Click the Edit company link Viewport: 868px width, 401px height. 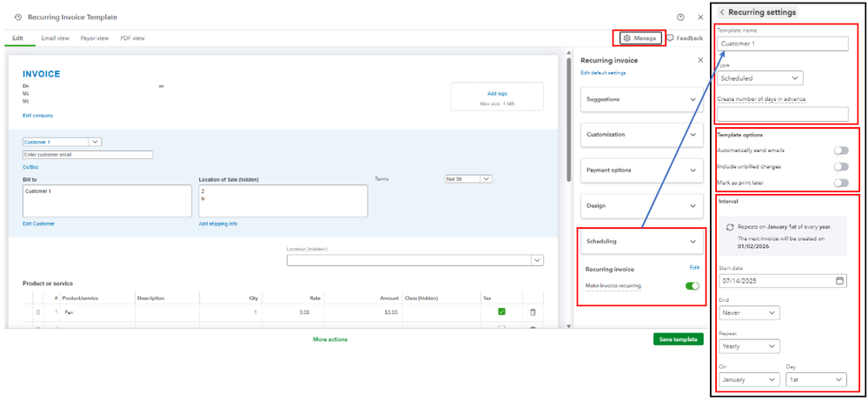(x=37, y=115)
